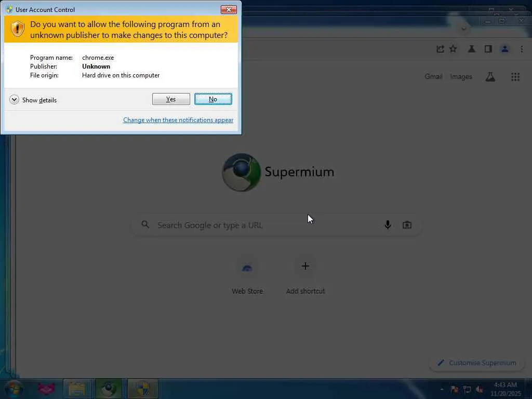Click No in the User Account Control dialog
The image size is (532, 399).
tap(213, 99)
